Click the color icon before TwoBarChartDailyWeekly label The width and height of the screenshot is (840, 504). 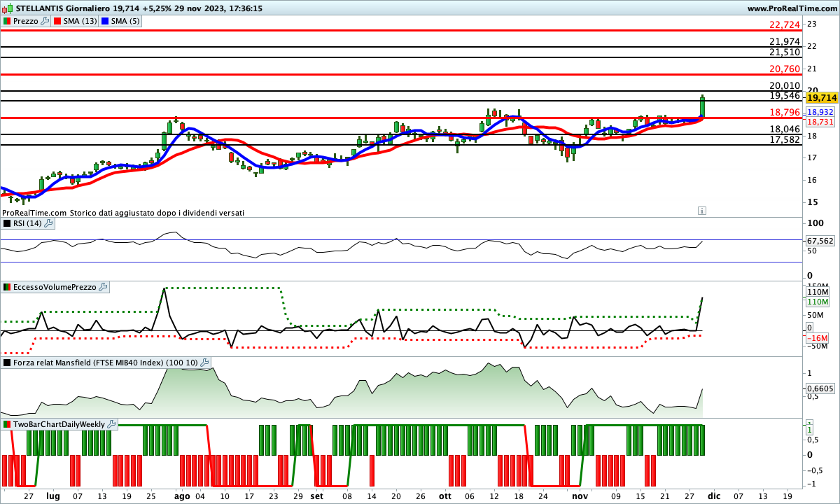coord(7,424)
